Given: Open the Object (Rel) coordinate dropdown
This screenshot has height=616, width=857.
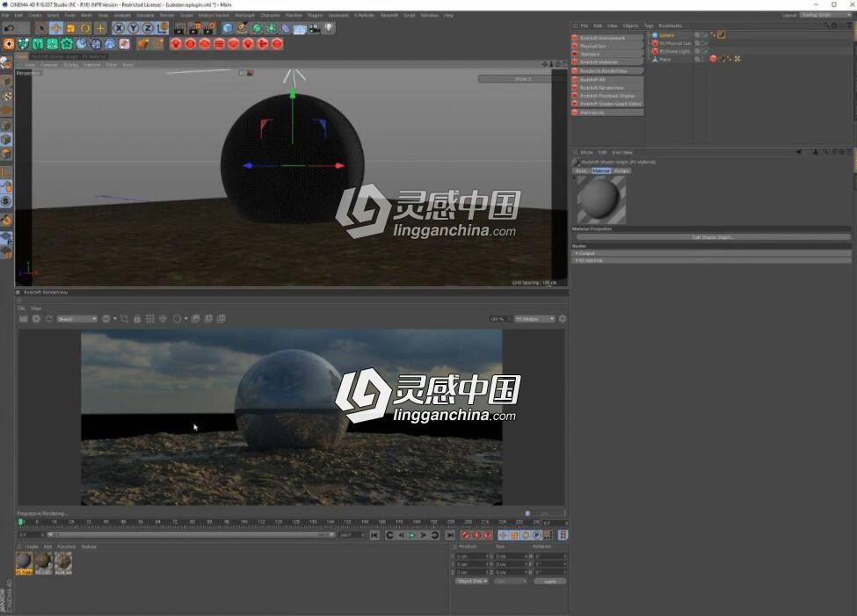Looking at the screenshot, I should pyautogui.click(x=471, y=581).
